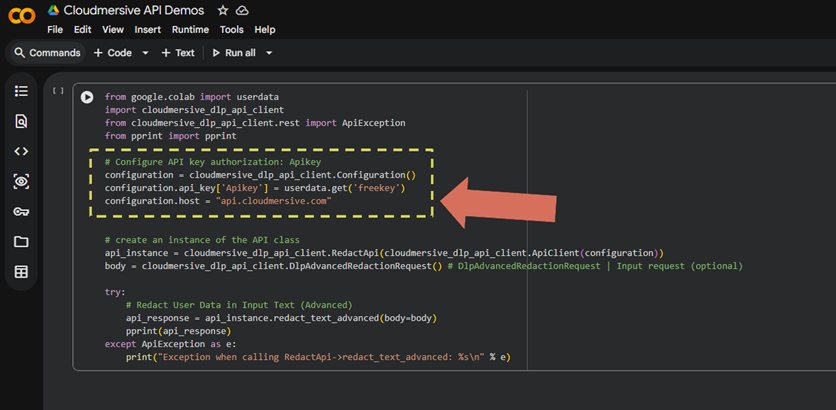
Task: Click the cell execution count brackets
Action: [58, 91]
